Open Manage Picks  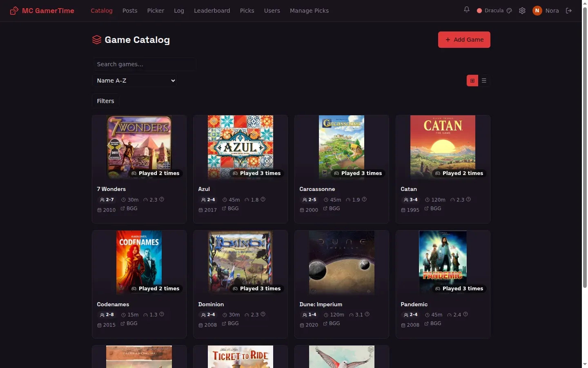pyautogui.click(x=309, y=11)
